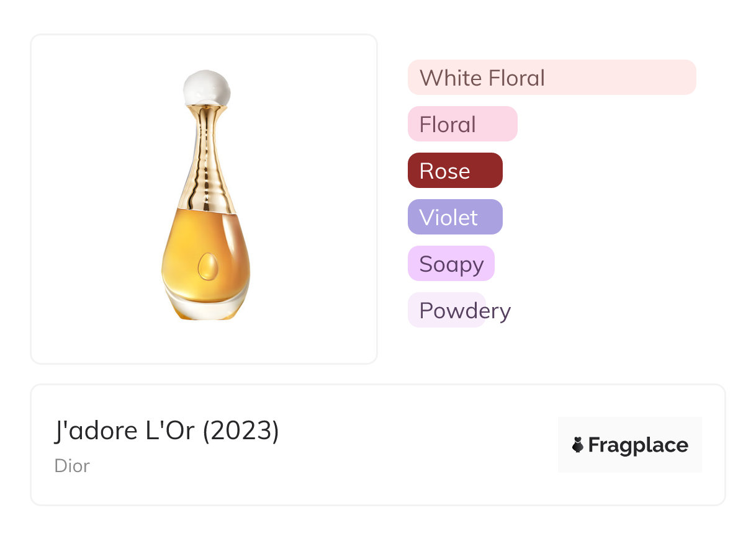Screen dimensions: 756x536
Task: Click the Fragplace bottle logo icon
Action: (578, 445)
